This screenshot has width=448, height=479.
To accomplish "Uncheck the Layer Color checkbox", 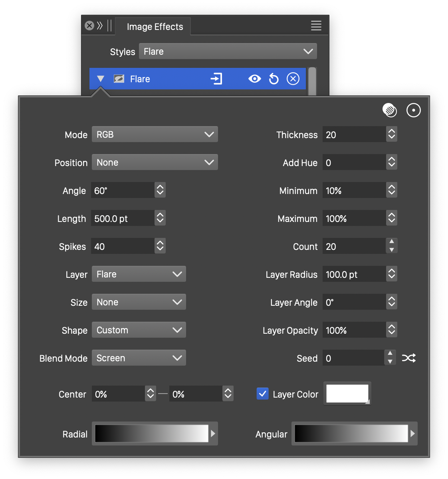I will 262,394.
